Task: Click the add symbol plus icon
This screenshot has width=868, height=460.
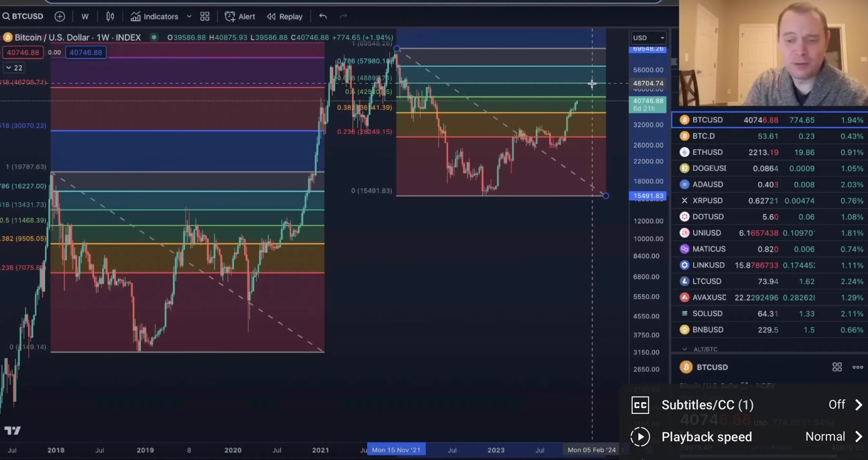Action: (x=60, y=16)
